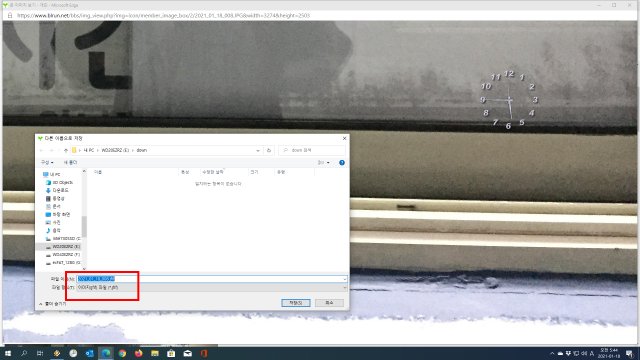This screenshot has width=640, height=360.
Task: Expand the address bar path dropdown arrow
Action: point(258,150)
